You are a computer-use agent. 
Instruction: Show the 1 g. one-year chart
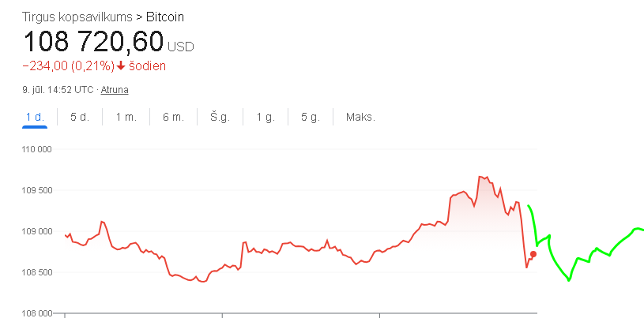tap(266, 118)
